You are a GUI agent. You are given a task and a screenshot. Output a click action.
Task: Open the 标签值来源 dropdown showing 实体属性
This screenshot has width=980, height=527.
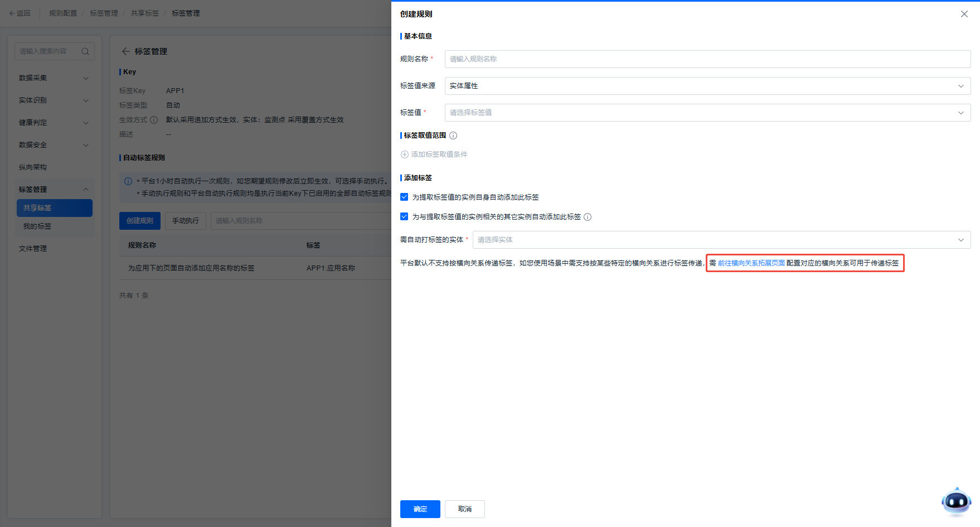(707, 86)
